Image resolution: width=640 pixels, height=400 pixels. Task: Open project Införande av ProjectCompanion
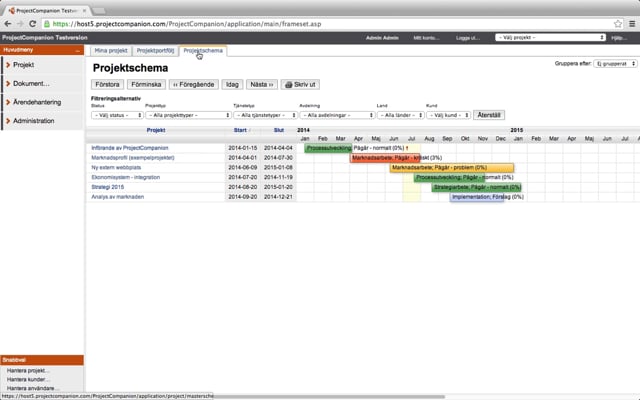130,148
